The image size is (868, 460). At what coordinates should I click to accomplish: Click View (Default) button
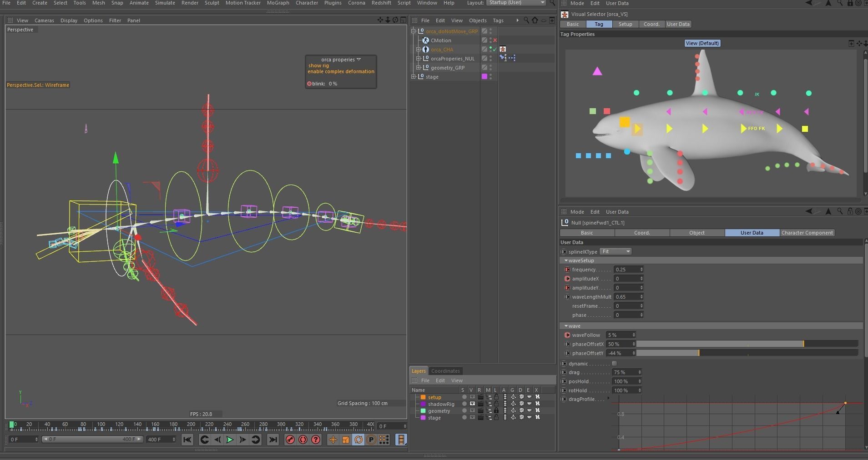[x=702, y=43]
